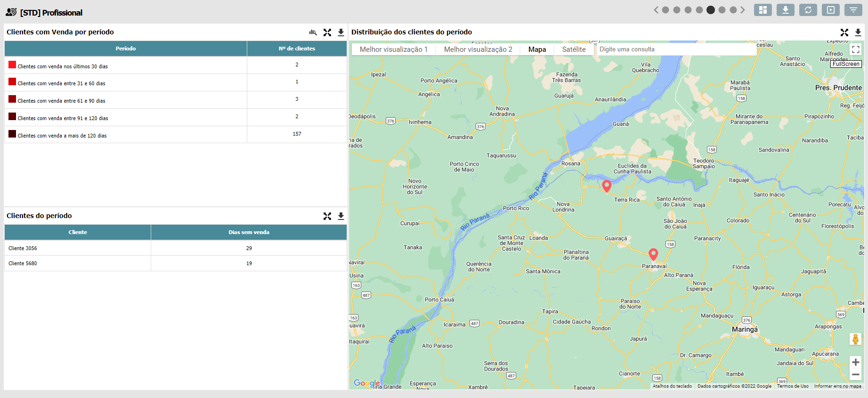This screenshot has width=868, height=398.
Task: Select the Street View pegman
Action: tap(856, 339)
